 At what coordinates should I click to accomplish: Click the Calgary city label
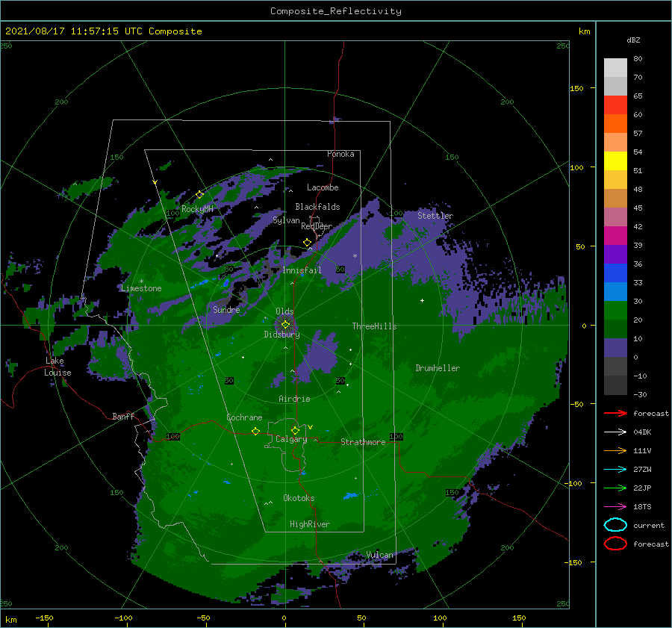[x=291, y=439]
